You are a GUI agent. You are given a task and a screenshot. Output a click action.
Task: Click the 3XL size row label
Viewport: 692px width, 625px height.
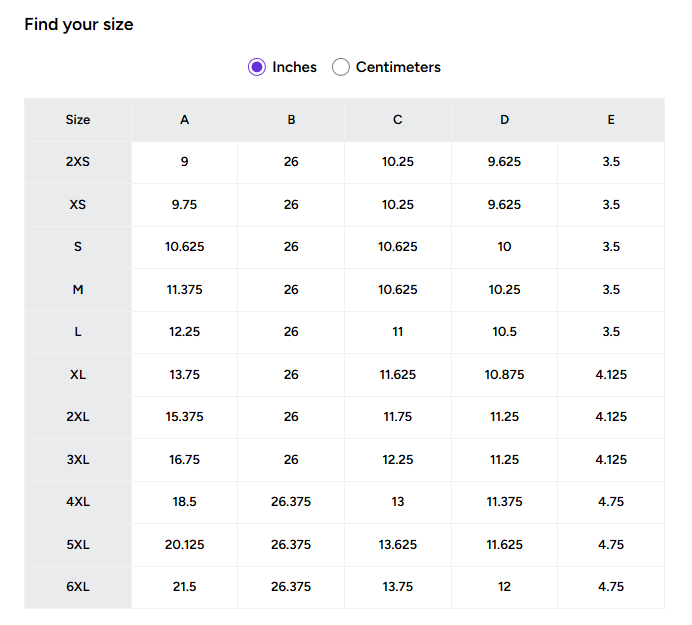78,460
